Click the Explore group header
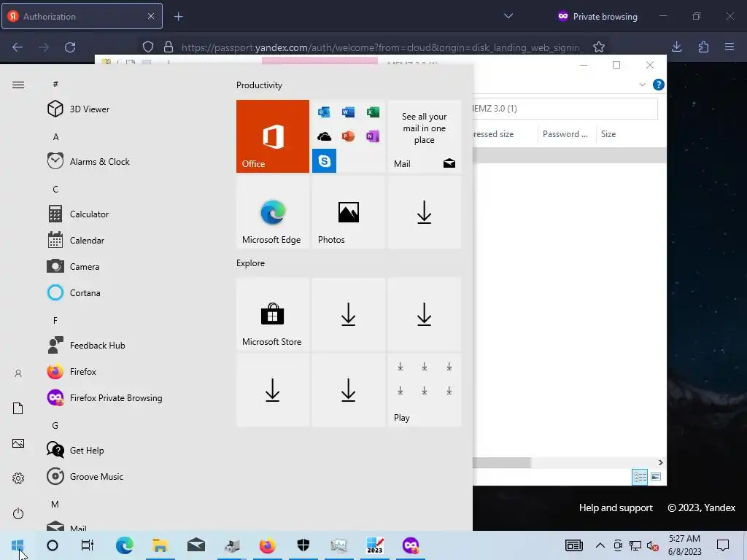The height and width of the screenshot is (560, 747). (x=251, y=262)
